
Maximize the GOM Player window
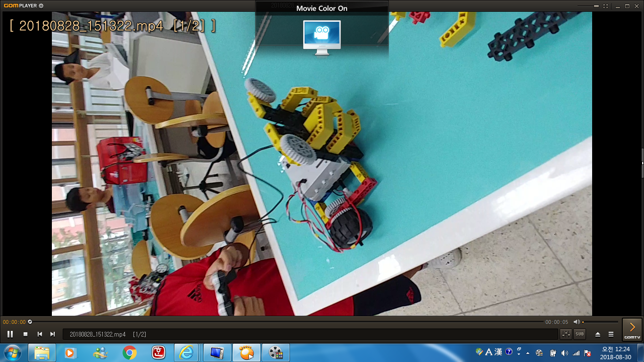click(627, 6)
